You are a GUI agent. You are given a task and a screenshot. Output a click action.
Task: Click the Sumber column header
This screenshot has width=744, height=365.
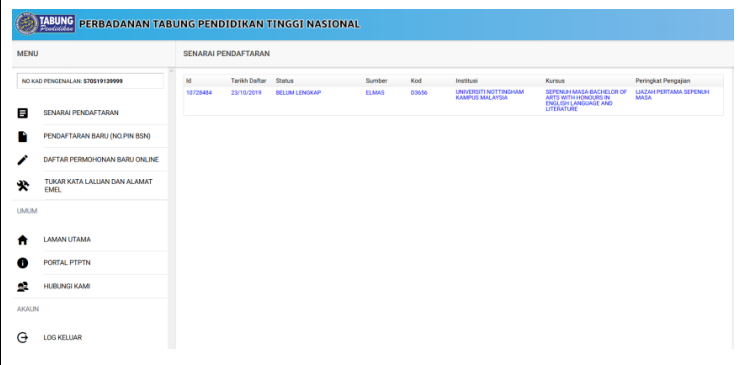[376, 81]
